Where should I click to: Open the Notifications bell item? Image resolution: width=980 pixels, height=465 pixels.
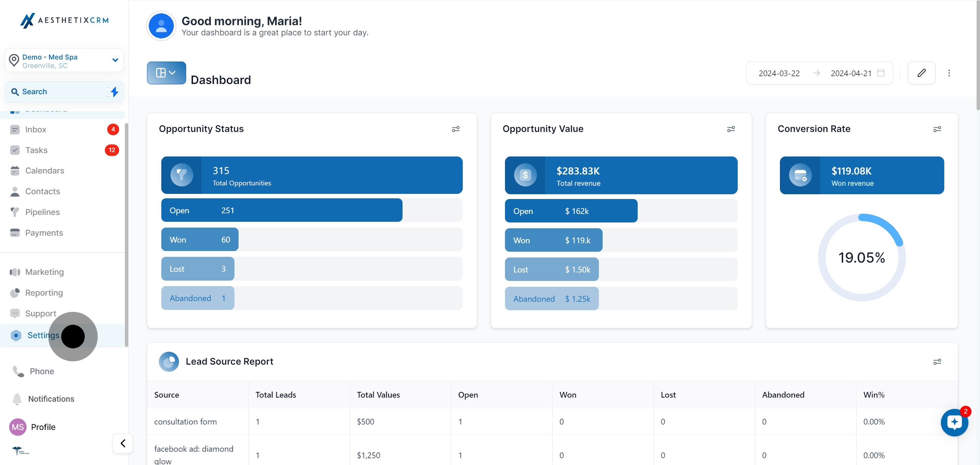coord(51,399)
